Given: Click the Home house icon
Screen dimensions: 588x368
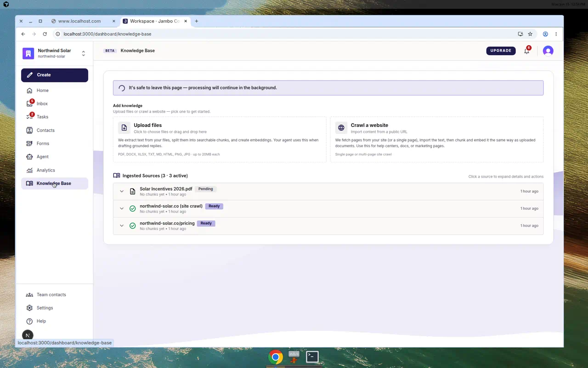Looking at the screenshot, I should point(29,91).
